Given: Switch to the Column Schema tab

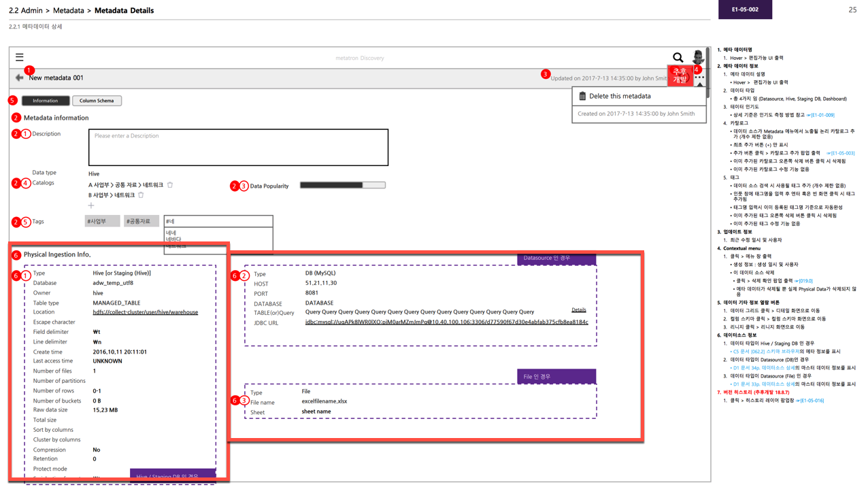Looking at the screenshot, I should click(x=97, y=101).
